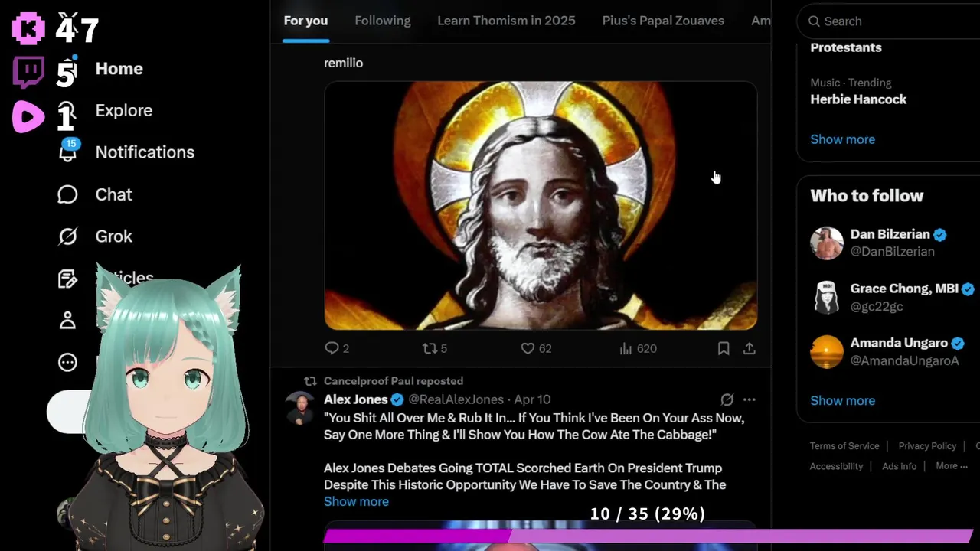Click Dan Bilzerian avatar
Viewport: 980px width, 551px height.
(827, 243)
